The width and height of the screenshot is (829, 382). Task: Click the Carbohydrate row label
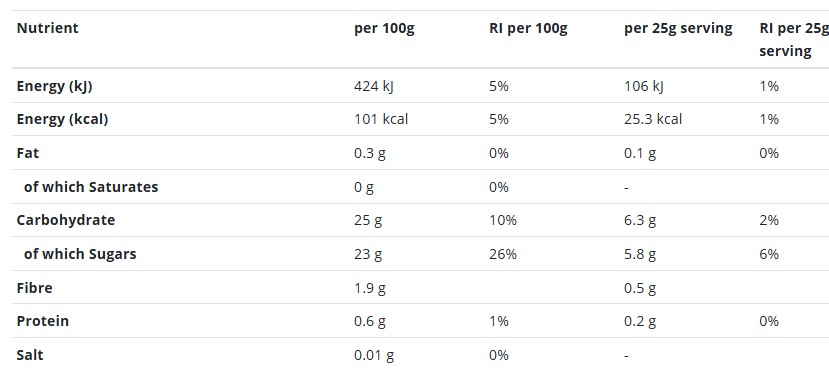point(66,220)
